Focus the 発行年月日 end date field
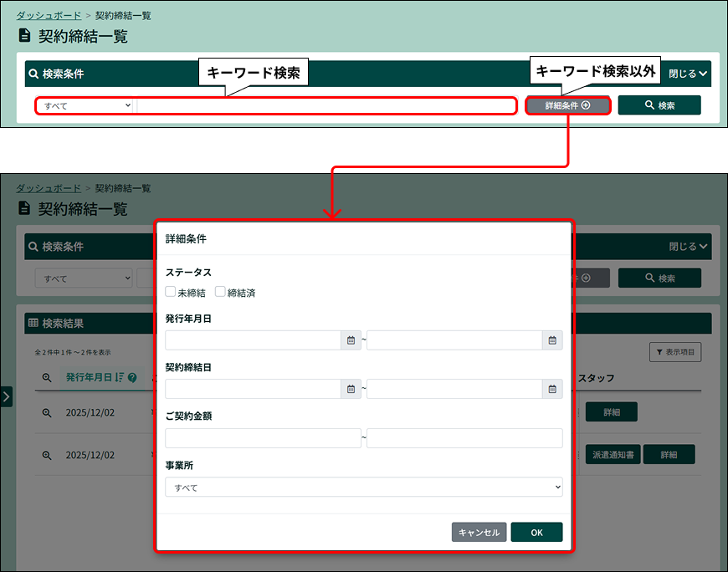 (454, 340)
